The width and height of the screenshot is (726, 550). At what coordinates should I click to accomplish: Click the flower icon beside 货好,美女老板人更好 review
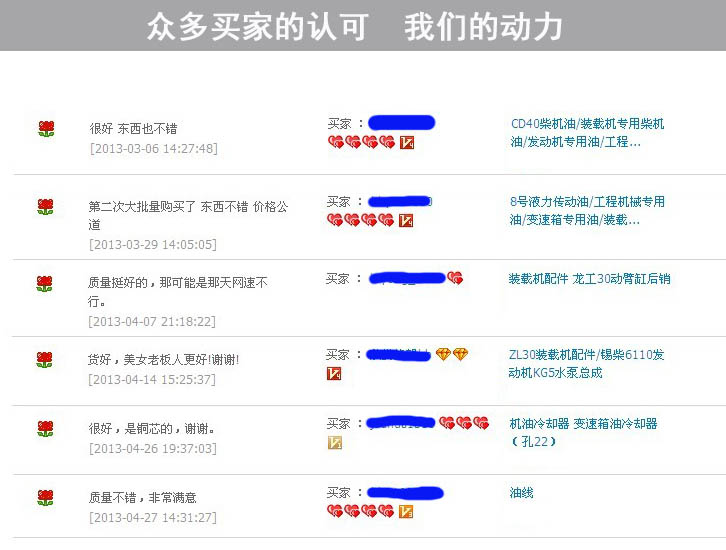coord(44,360)
